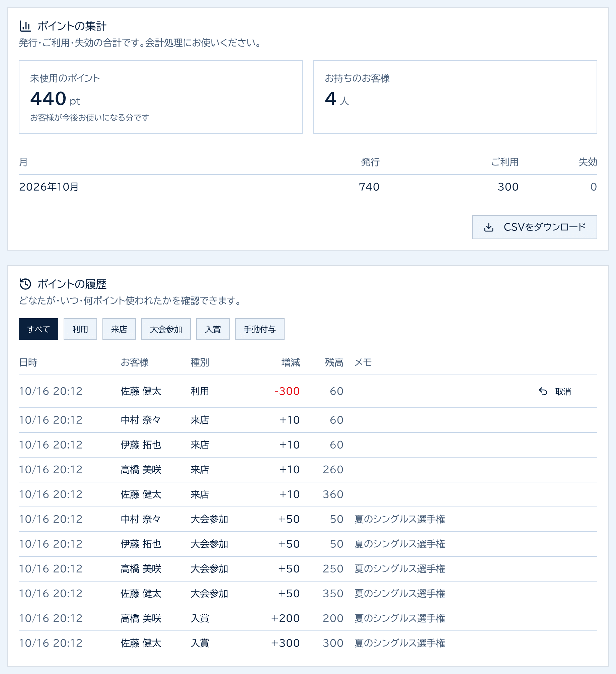Screen dimensions: 616x674
Task: Click balance 360 in 佐藤 健太 来店 row
Action: [333, 494]
